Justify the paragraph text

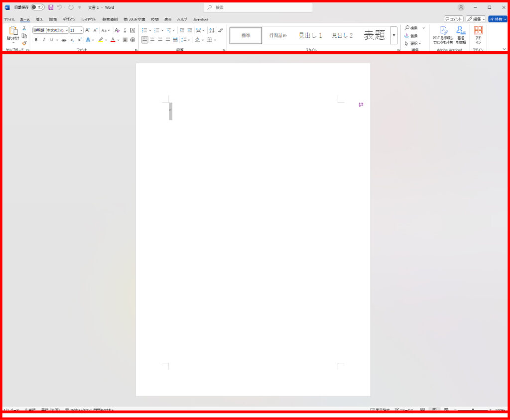pyautogui.click(x=168, y=40)
